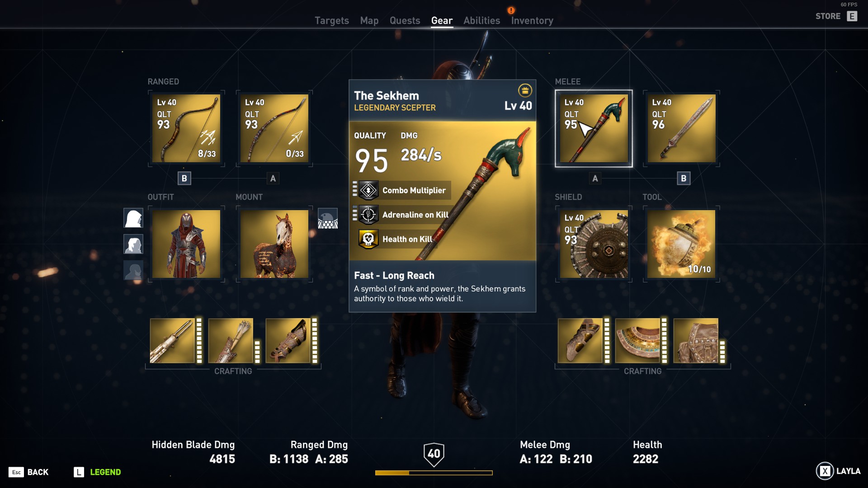
Task: Select the level 40 shield slot thumbnail
Action: coord(594,244)
